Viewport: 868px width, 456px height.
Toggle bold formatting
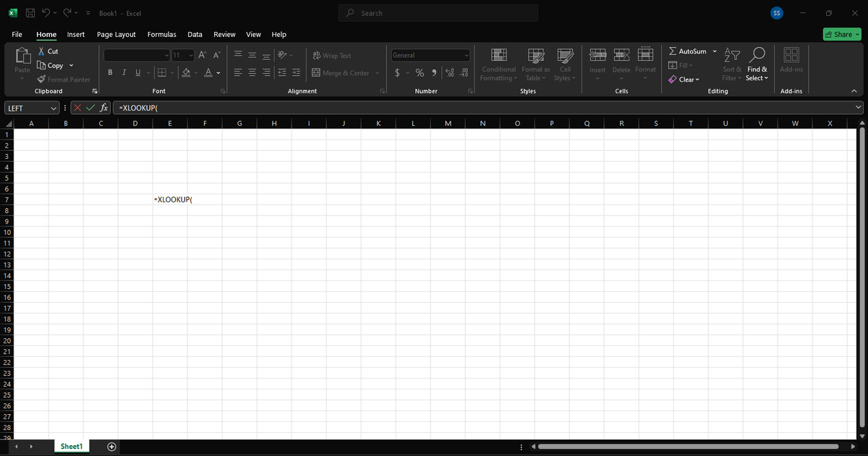tap(110, 72)
